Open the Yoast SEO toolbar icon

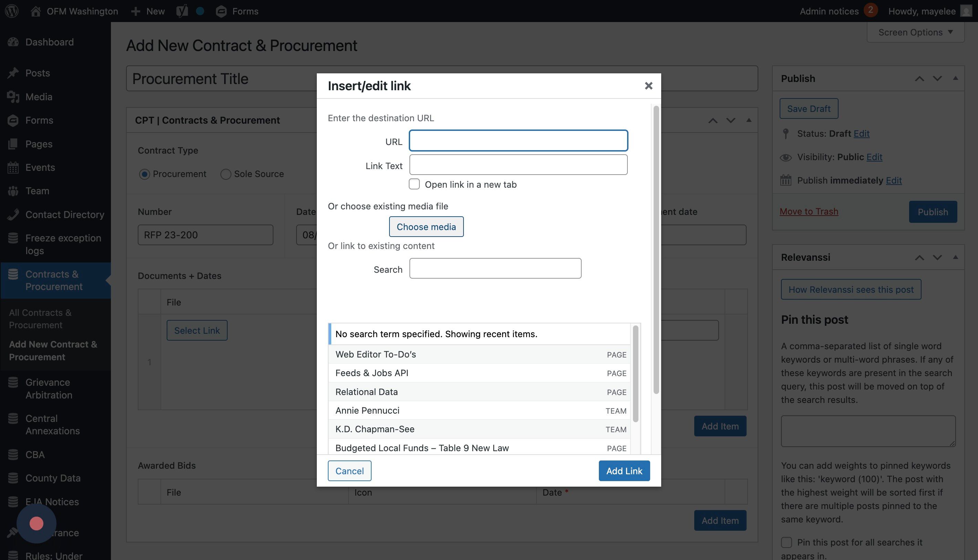pyautogui.click(x=182, y=11)
